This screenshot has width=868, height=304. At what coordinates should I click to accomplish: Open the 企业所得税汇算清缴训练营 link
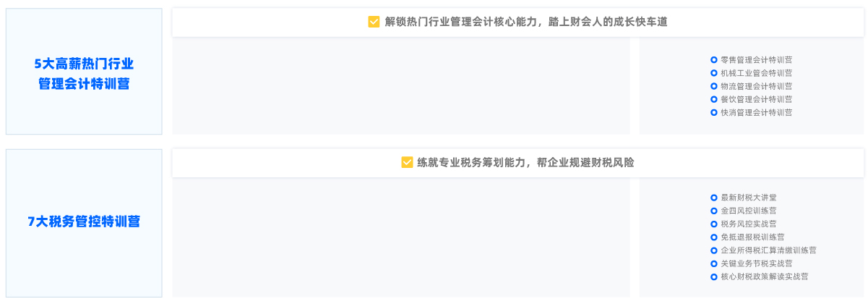768,250
